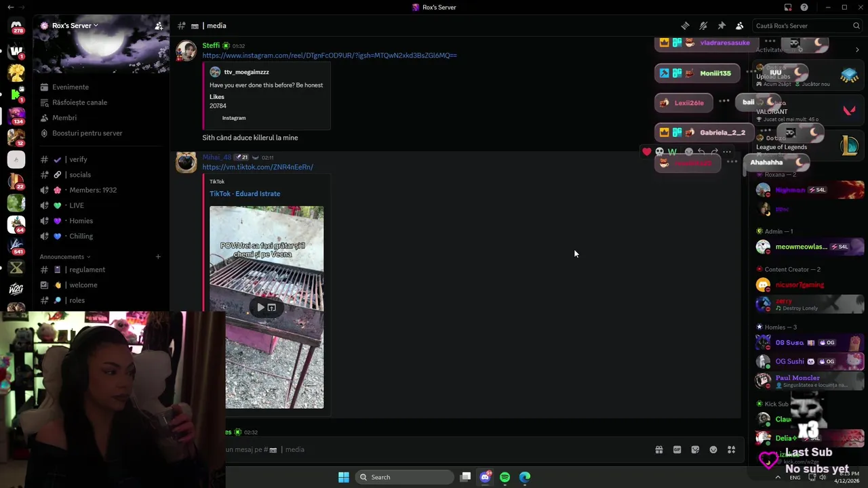Play the TikTok grill video

point(260,308)
